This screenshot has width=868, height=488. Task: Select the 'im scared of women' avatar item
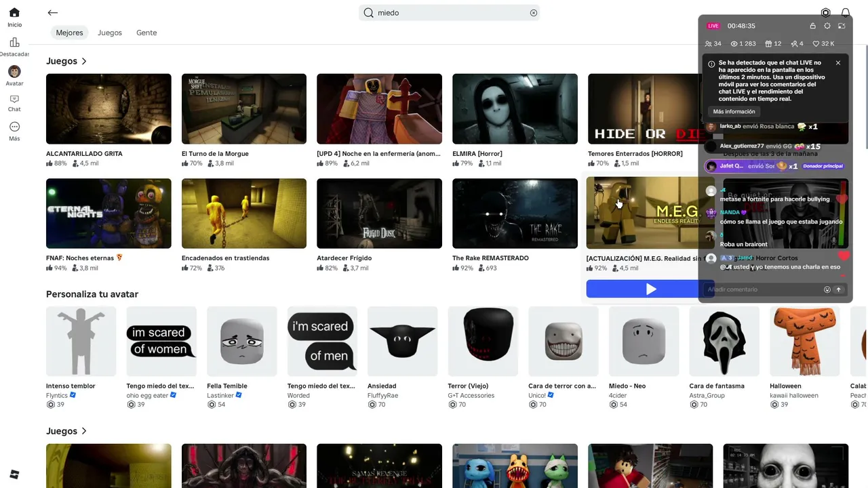coord(161,342)
